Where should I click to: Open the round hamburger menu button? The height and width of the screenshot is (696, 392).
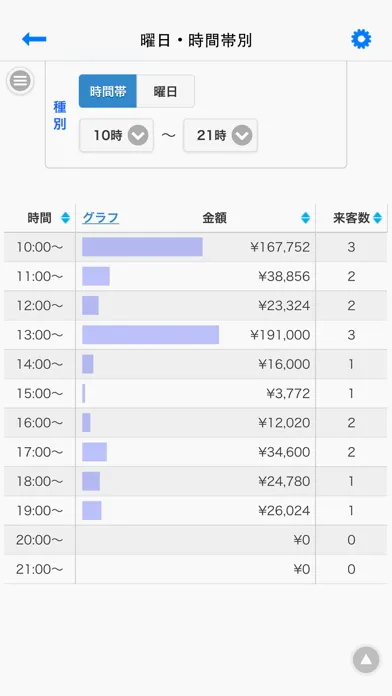(20, 81)
